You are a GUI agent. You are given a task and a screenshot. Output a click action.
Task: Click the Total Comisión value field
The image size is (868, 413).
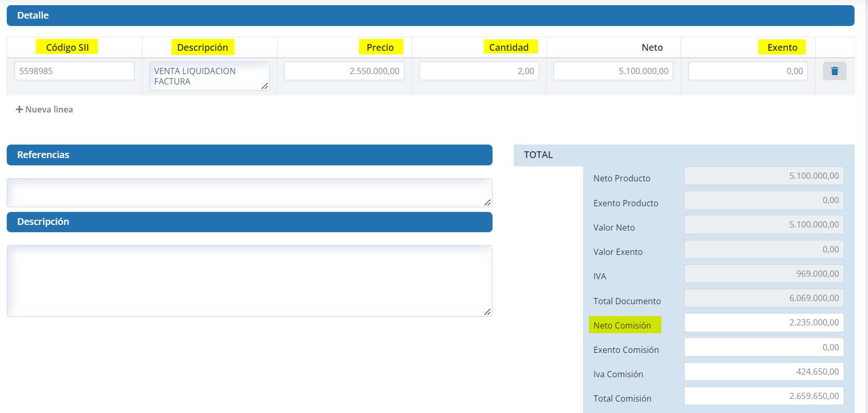pos(763,396)
